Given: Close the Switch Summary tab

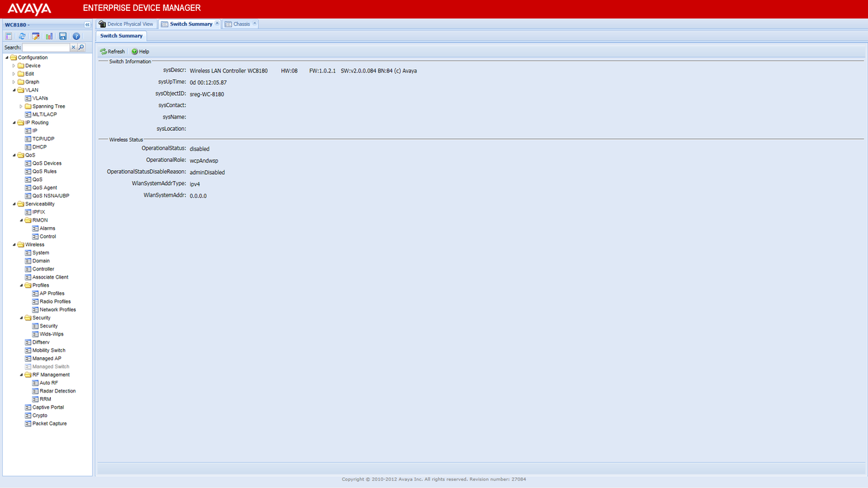Looking at the screenshot, I should pyautogui.click(x=217, y=24).
